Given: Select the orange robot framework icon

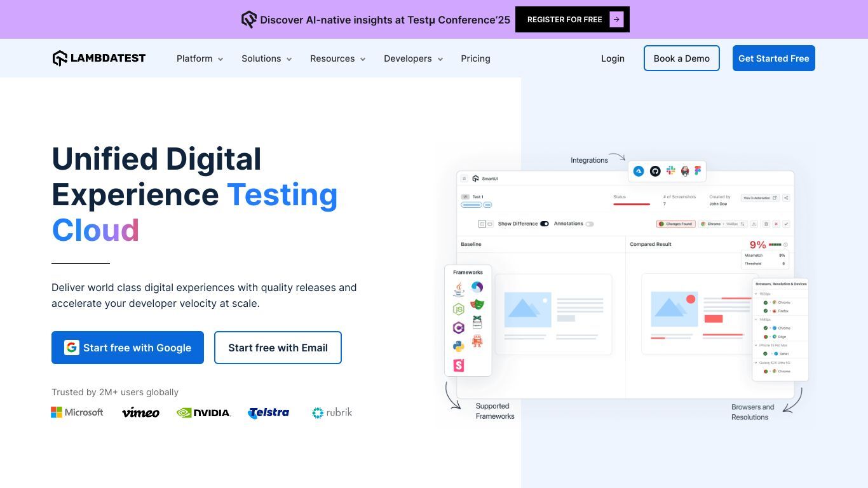Looking at the screenshot, I should tap(477, 341).
